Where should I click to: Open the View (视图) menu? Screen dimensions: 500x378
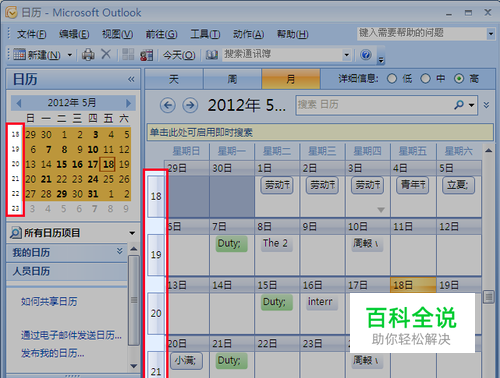118,34
